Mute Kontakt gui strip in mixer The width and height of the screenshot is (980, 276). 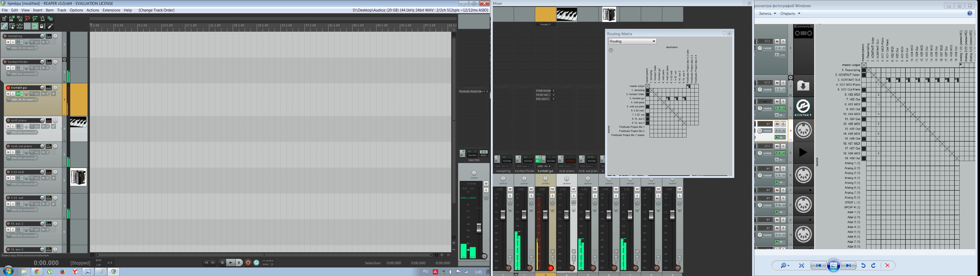coord(552,189)
